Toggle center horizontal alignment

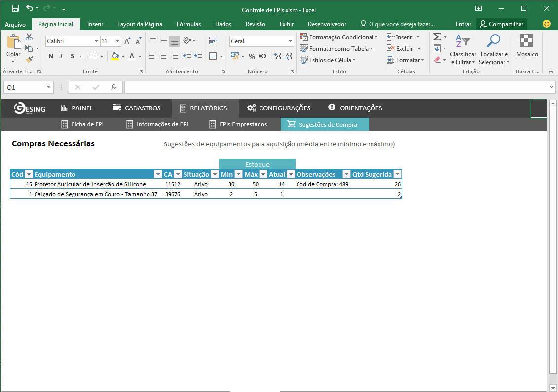(164, 56)
